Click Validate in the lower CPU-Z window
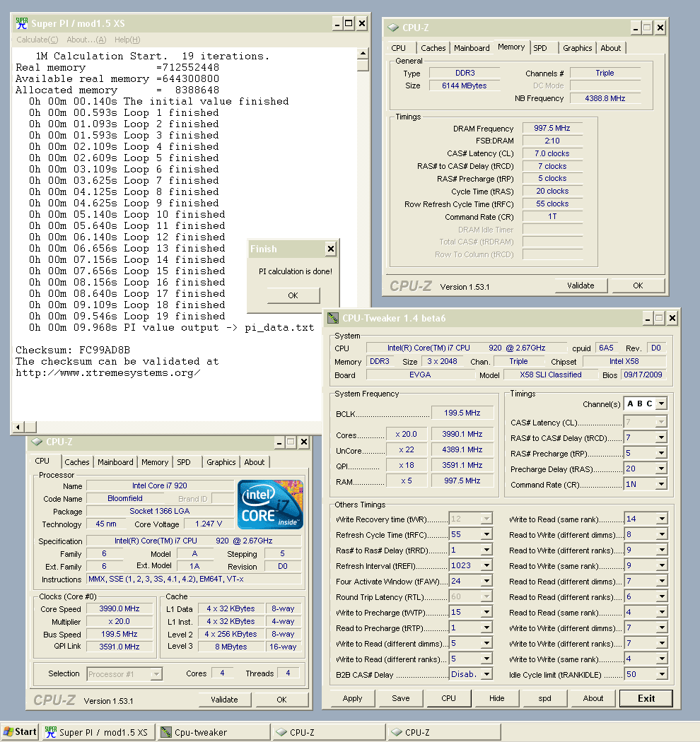The height and width of the screenshot is (742, 700). (224, 700)
